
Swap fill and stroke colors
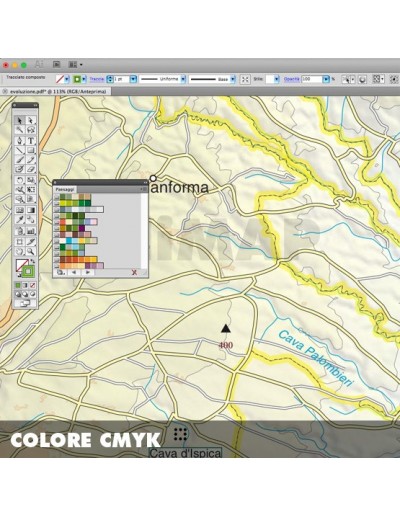click(x=33, y=261)
